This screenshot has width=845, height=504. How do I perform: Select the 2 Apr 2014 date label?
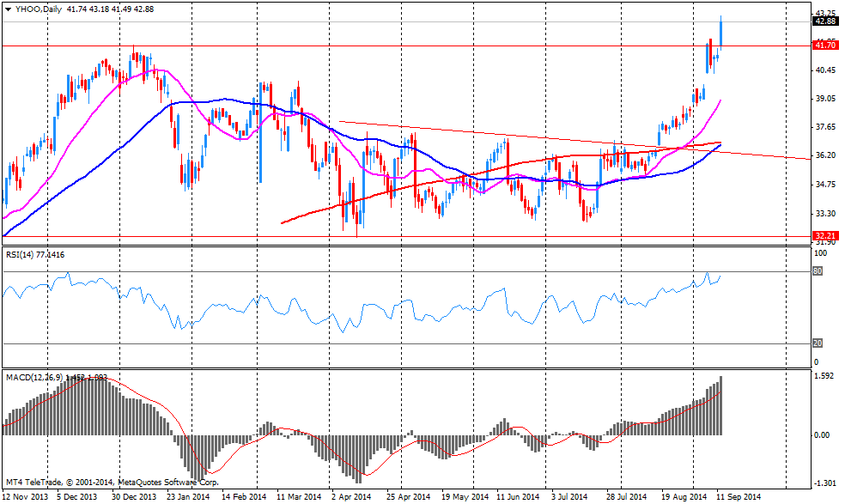click(350, 496)
